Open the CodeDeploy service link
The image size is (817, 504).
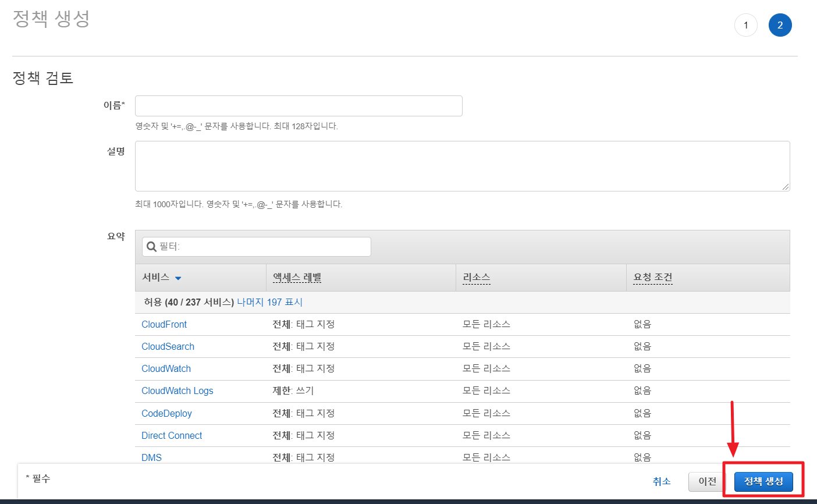click(x=166, y=413)
